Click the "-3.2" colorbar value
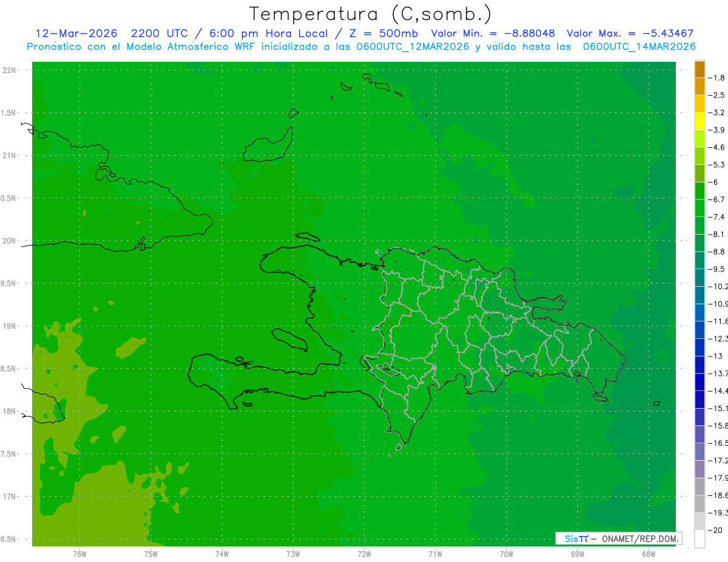This screenshot has height=562, width=728. tap(716, 112)
